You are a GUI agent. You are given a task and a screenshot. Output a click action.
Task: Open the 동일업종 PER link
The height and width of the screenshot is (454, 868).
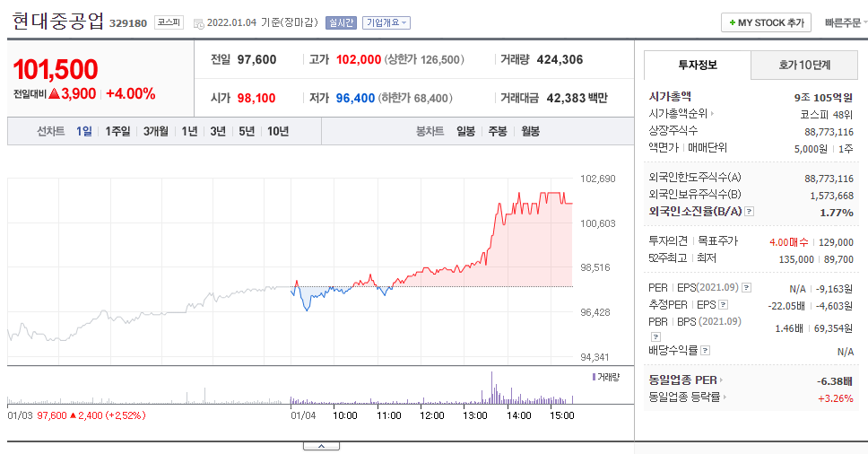(x=686, y=380)
